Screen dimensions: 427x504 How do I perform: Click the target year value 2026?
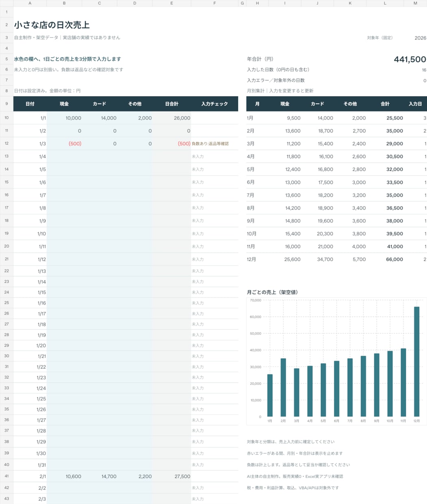(420, 38)
